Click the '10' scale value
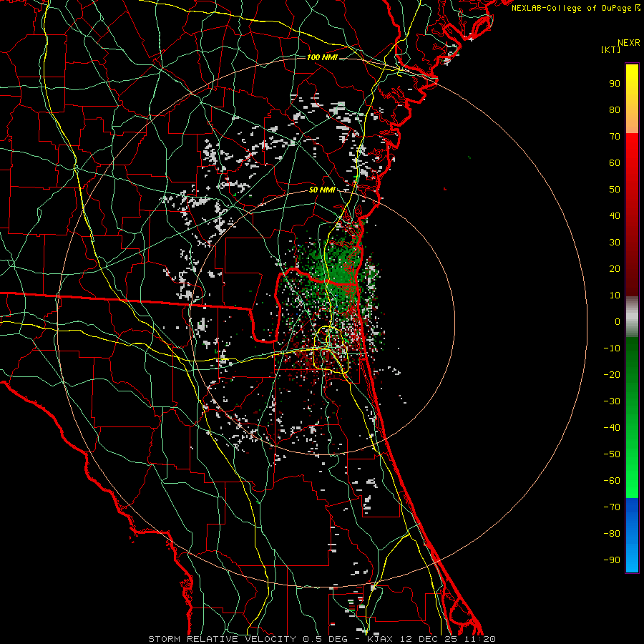Screen dimensions: 644x644 (615, 296)
